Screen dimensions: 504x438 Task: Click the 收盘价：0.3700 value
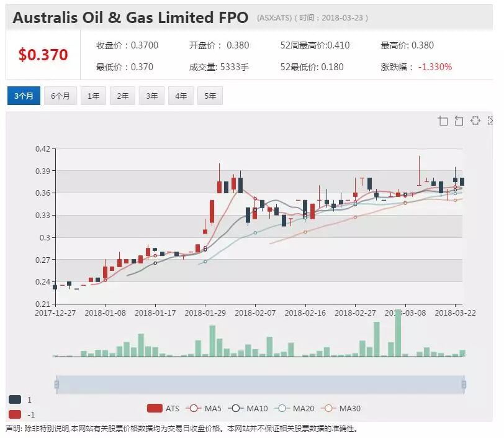(127, 45)
